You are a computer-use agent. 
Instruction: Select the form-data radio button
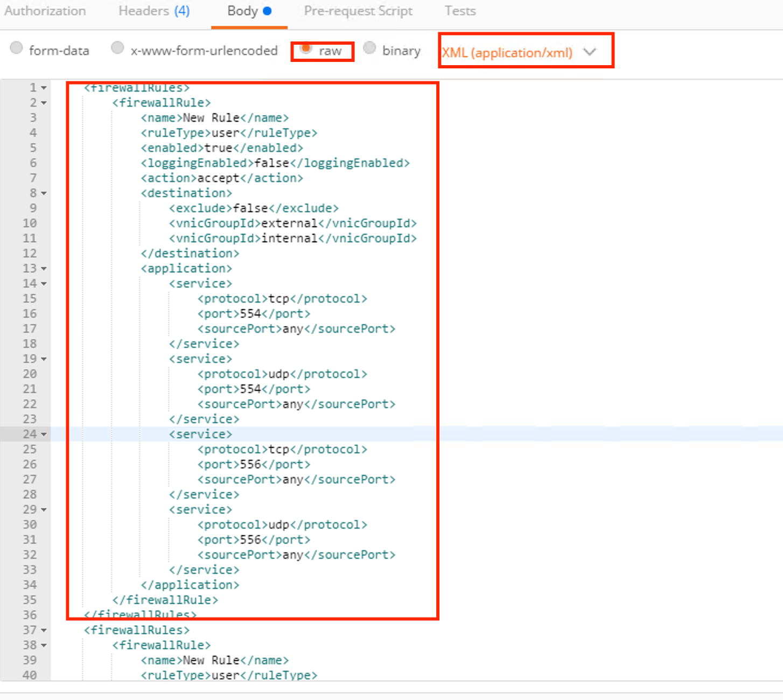[17, 48]
